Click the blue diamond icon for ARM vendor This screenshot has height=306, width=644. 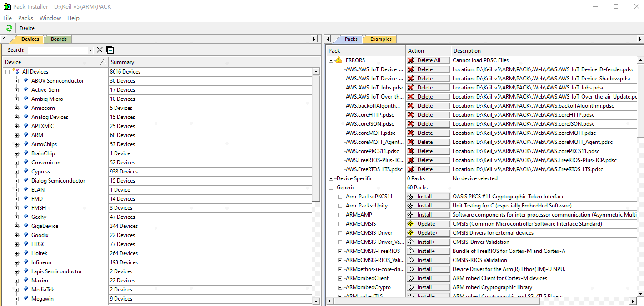tap(26, 135)
